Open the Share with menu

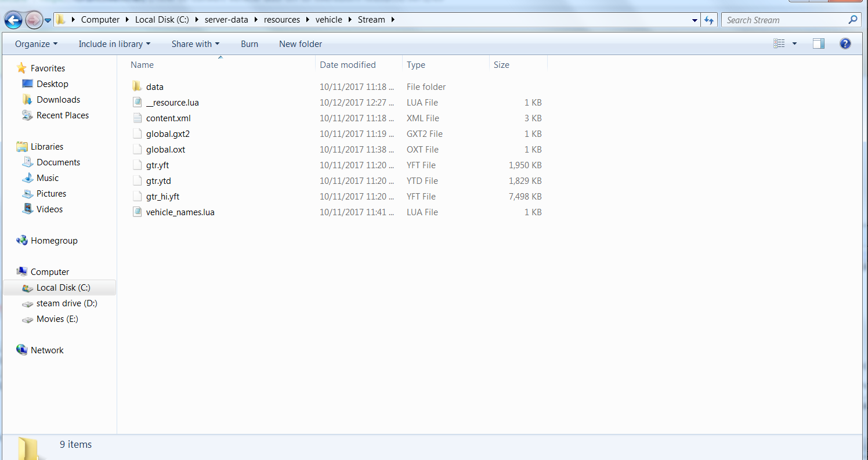[x=196, y=44]
